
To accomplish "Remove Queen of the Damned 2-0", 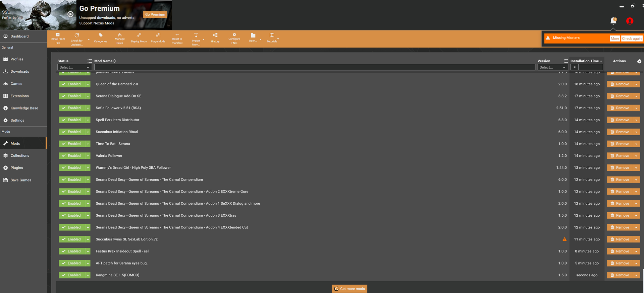I will point(620,84).
